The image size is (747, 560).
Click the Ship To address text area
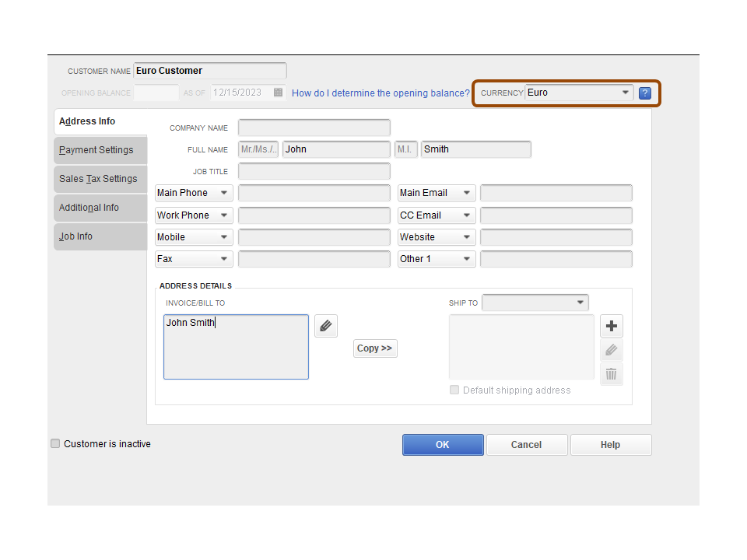pos(521,347)
